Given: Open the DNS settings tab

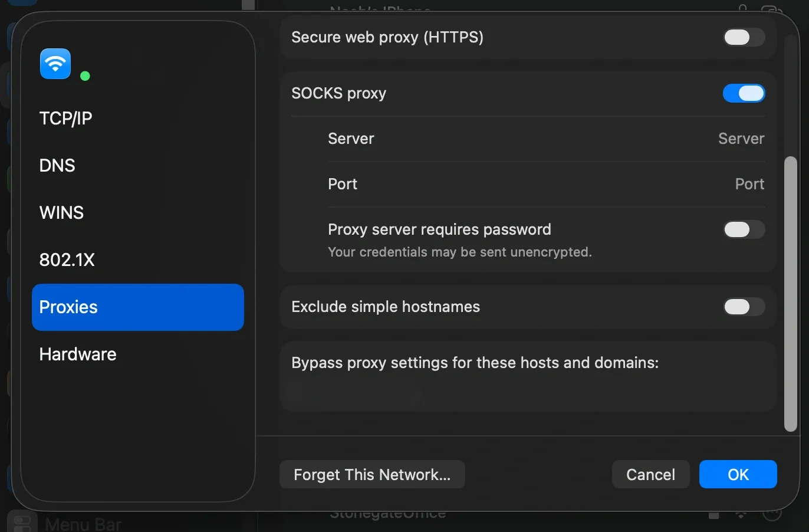Looking at the screenshot, I should pyautogui.click(x=57, y=165).
